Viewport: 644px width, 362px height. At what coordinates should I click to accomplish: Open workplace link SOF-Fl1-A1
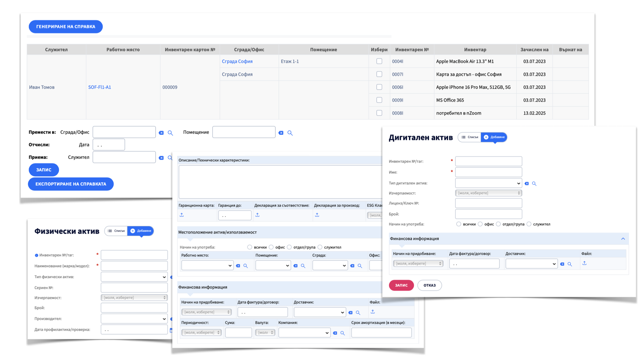(x=100, y=87)
